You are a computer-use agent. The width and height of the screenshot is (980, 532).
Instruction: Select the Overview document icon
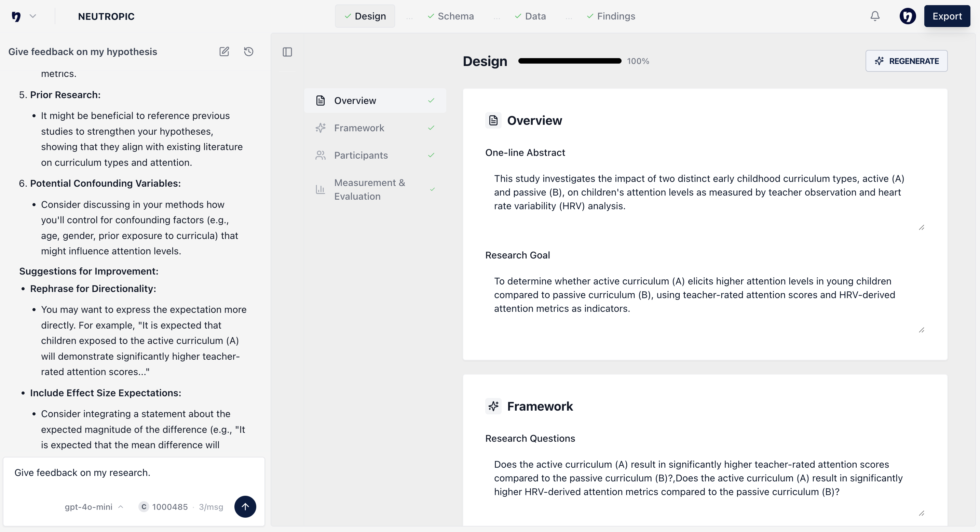(x=321, y=100)
